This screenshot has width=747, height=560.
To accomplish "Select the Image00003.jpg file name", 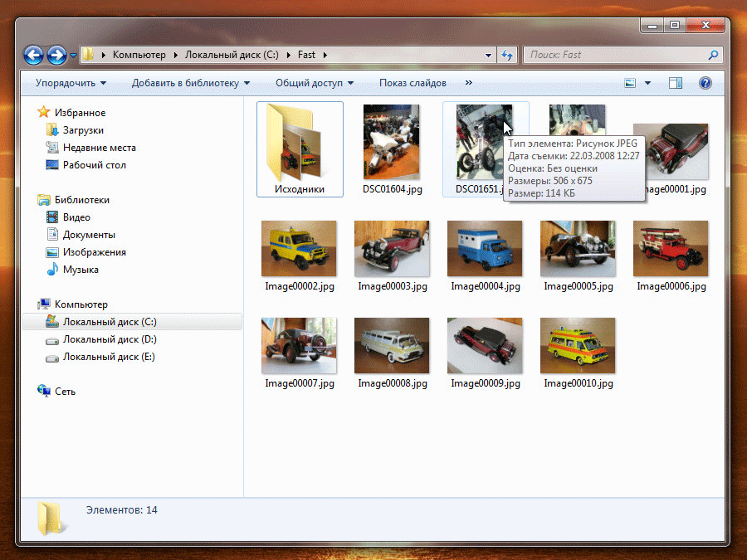I will pos(393,287).
